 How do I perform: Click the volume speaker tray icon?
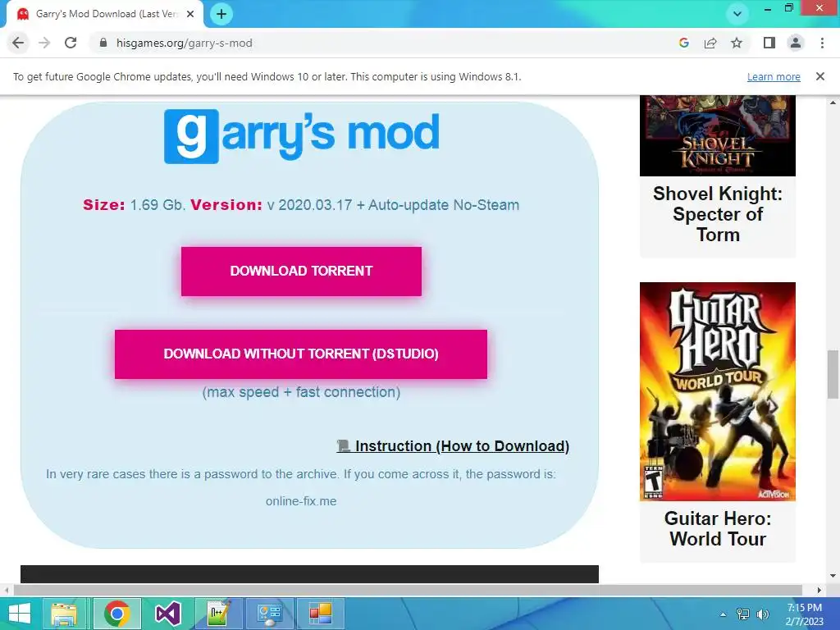(762, 614)
